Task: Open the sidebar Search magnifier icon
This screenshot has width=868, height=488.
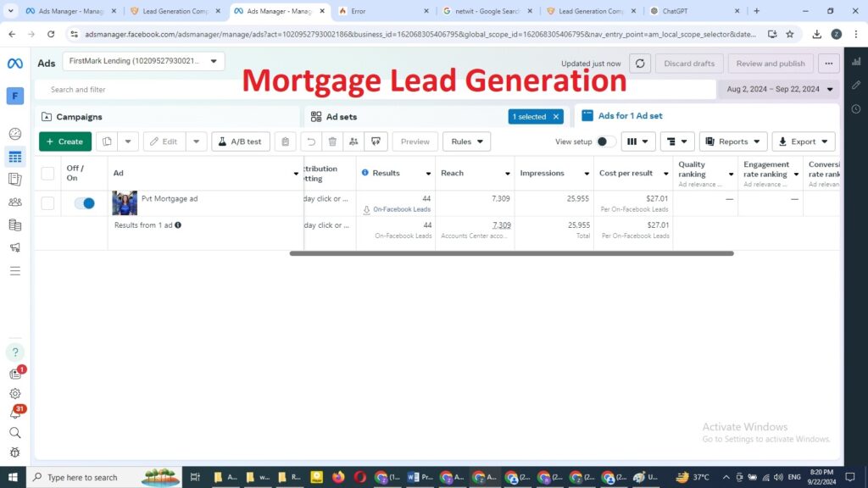Action: [15, 433]
